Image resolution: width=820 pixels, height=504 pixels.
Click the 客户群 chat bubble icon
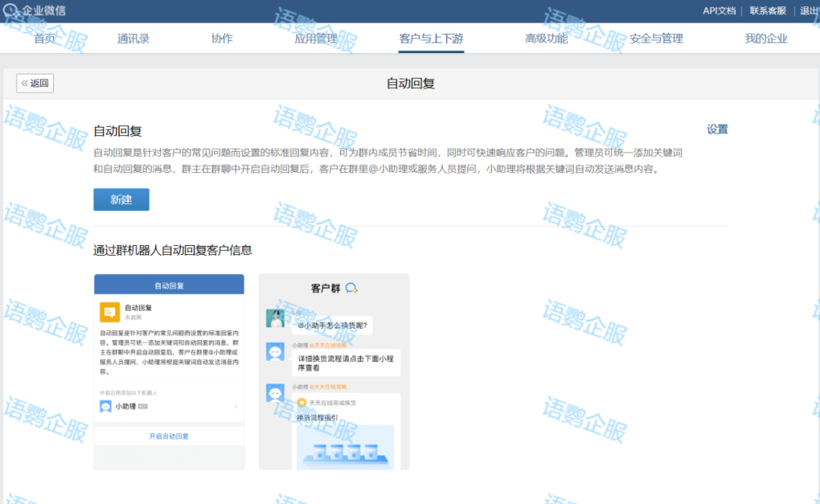pyautogui.click(x=352, y=288)
